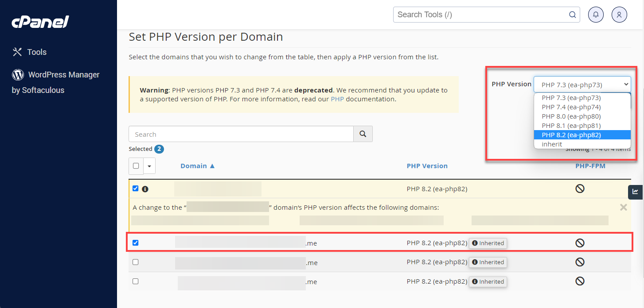This screenshot has width=644, height=308.
Task: Enable the select-all domains checkbox
Action: tap(135, 166)
